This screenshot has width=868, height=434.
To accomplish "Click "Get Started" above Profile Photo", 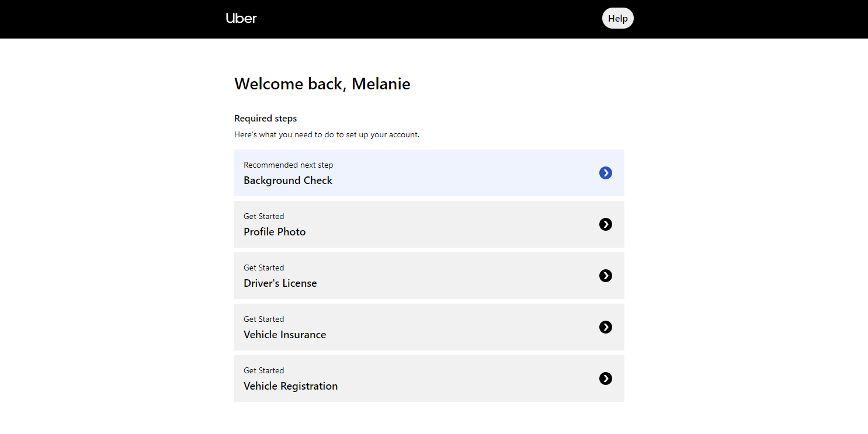I will tap(264, 217).
